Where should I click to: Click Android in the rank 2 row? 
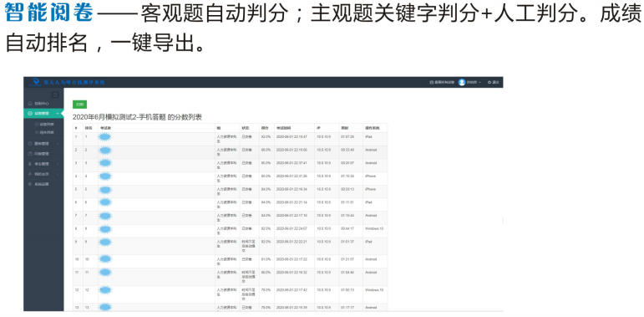[x=371, y=150]
